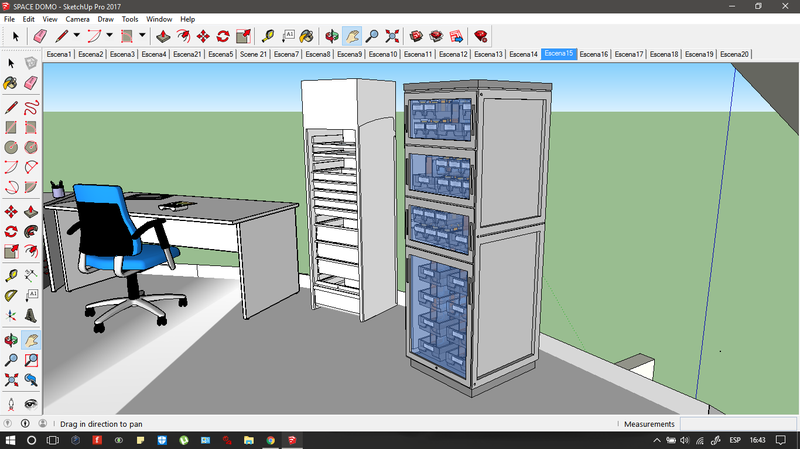
Task: Open the Window menu
Action: (x=158, y=19)
